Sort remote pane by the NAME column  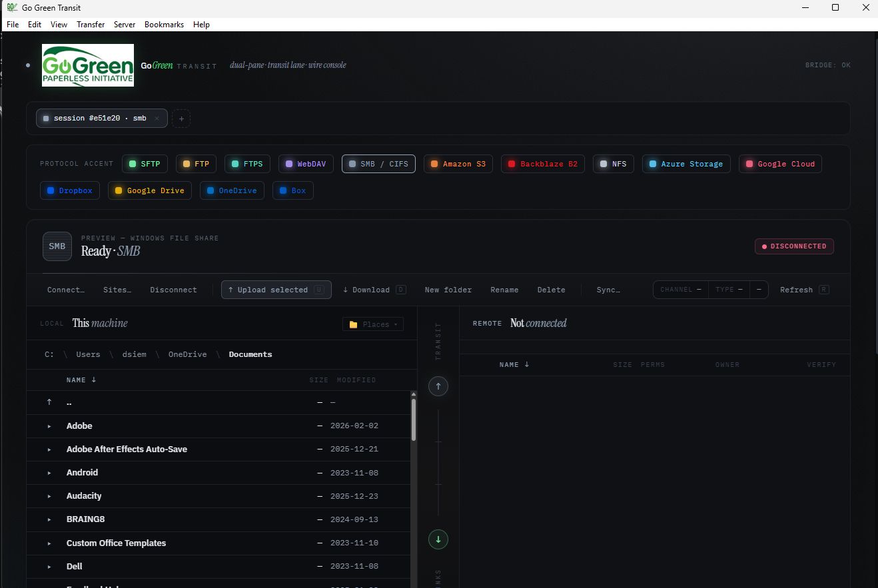[514, 365]
